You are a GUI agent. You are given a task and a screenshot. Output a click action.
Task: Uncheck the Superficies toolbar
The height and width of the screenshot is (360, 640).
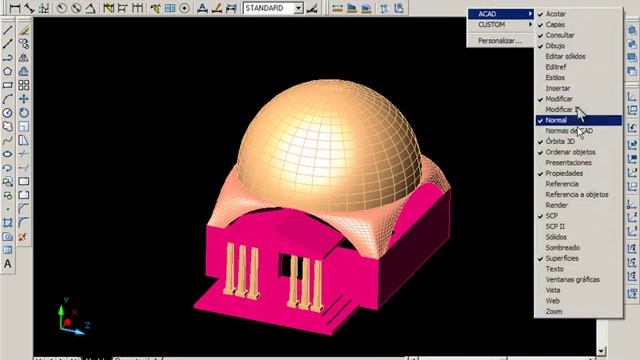coord(578,258)
